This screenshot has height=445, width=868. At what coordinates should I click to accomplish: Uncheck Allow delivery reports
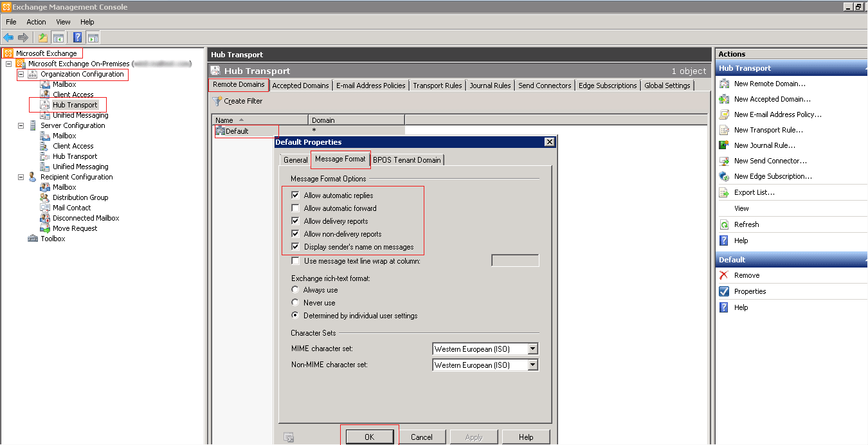(x=295, y=221)
